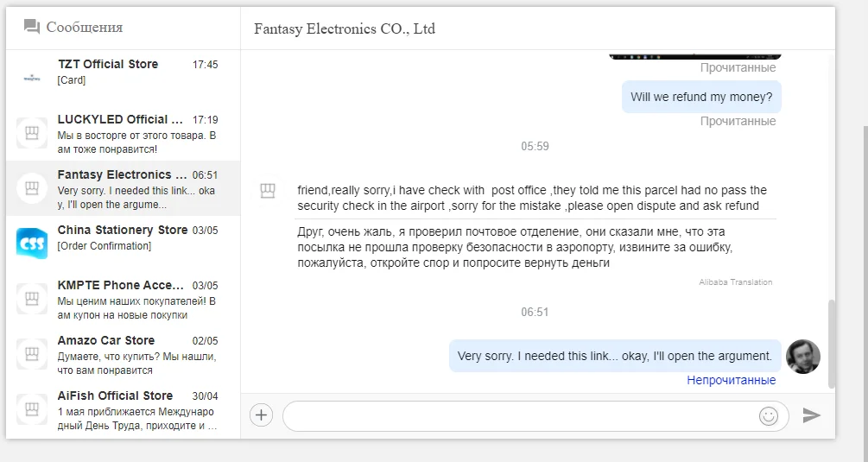This screenshot has width=868, height=462.
Task: Click the send message arrow icon
Action: click(811, 415)
